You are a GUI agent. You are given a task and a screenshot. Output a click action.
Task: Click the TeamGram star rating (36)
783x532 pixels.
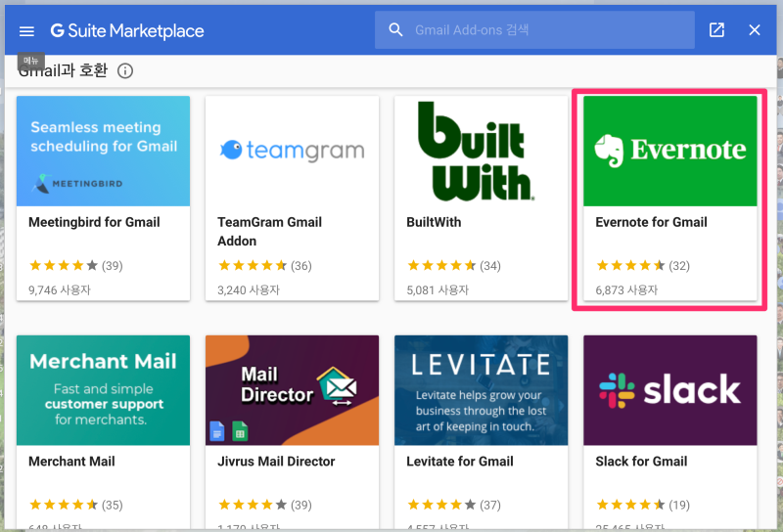click(265, 265)
